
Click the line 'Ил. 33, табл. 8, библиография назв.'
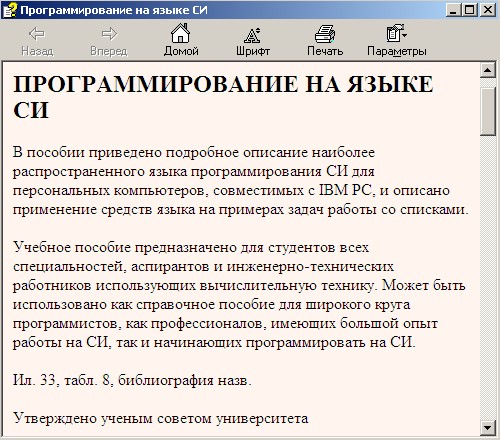pyautogui.click(x=132, y=380)
